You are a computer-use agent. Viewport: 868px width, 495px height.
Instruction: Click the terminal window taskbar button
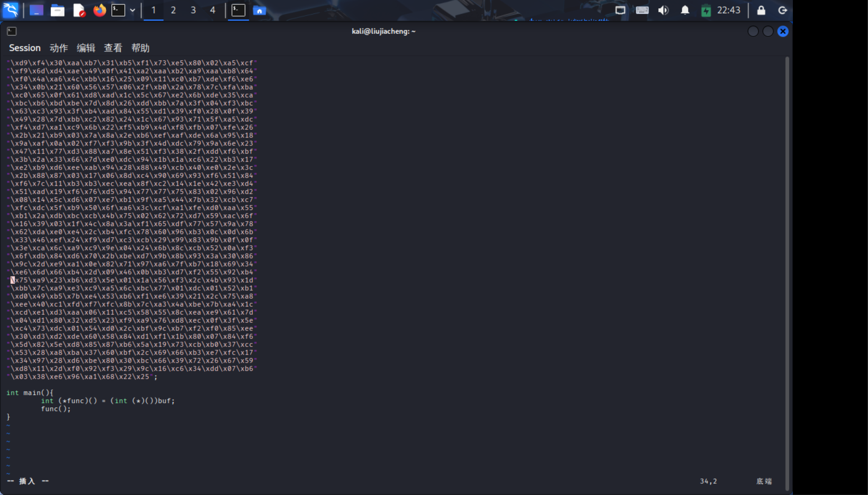pyautogui.click(x=238, y=10)
